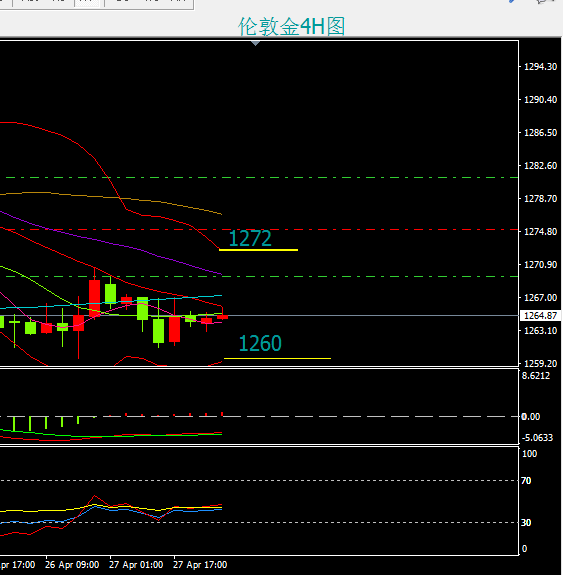Click the 1290.40 price axis label

pos(540,100)
